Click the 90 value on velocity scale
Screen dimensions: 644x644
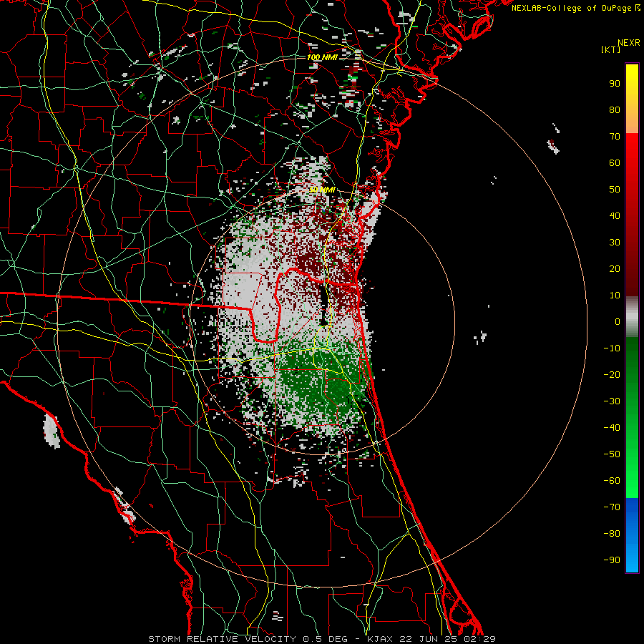pyautogui.click(x=615, y=84)
